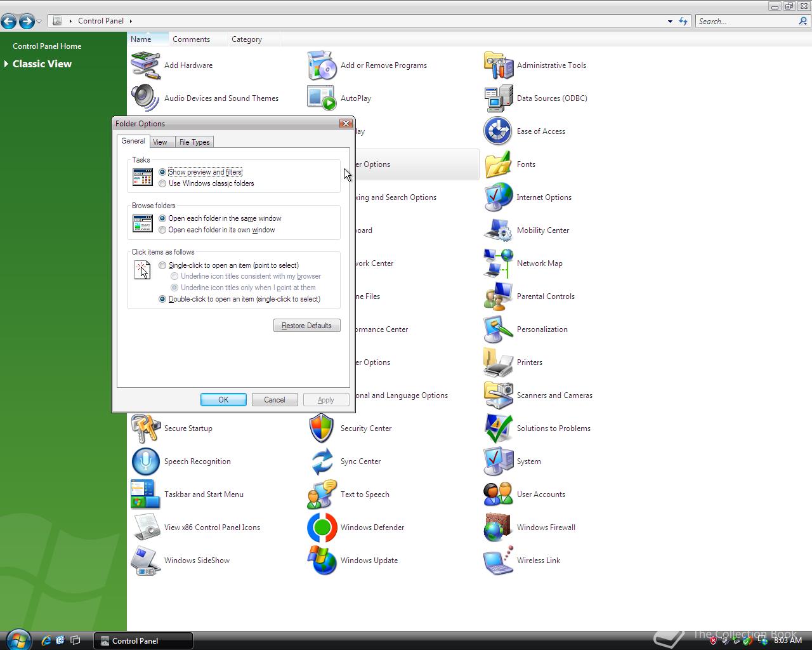Open Control Panel Home link in sidebar
This screenshot has width=812, height=650.
tap(47, 46)
